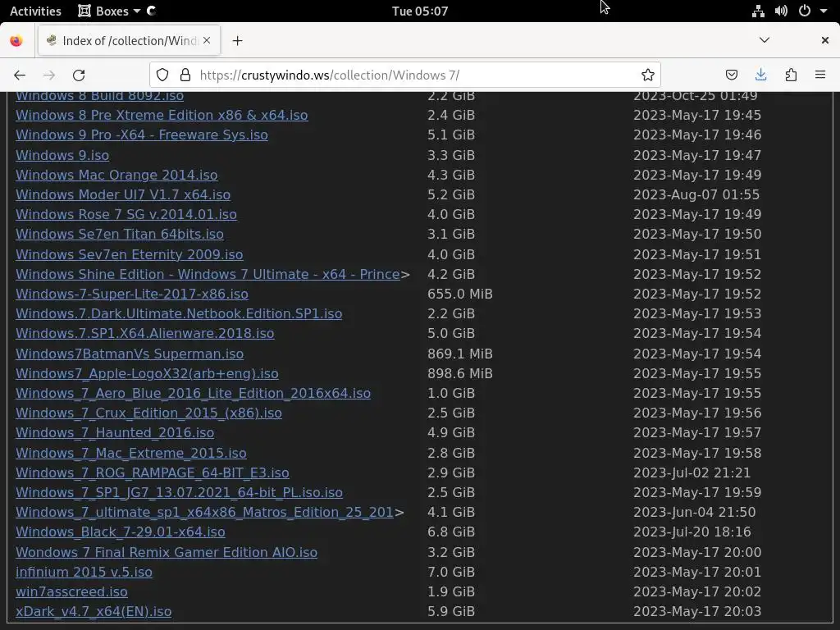Open Windows7BatmanVs Superman.iso
This screenshot has height=630, width=840.
(130, 354)
